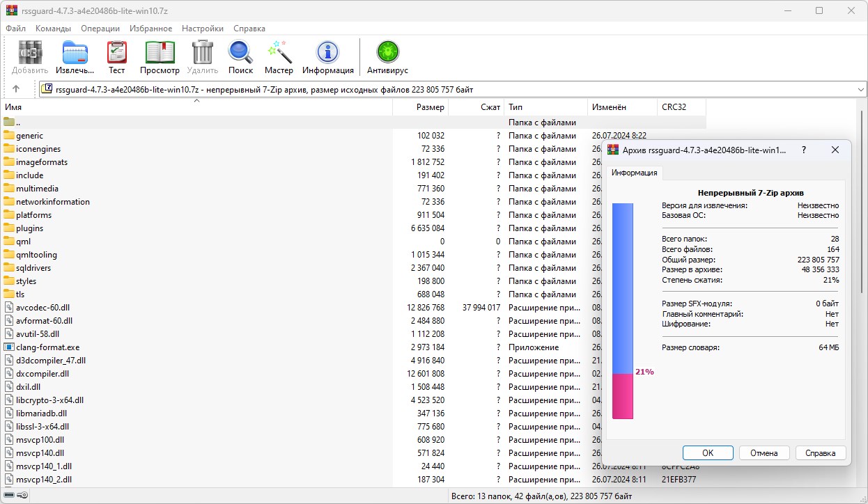Select the networkinformation folder name
Image resolution: width=868 pixels, height=504 pixels.
pos(53,202)
